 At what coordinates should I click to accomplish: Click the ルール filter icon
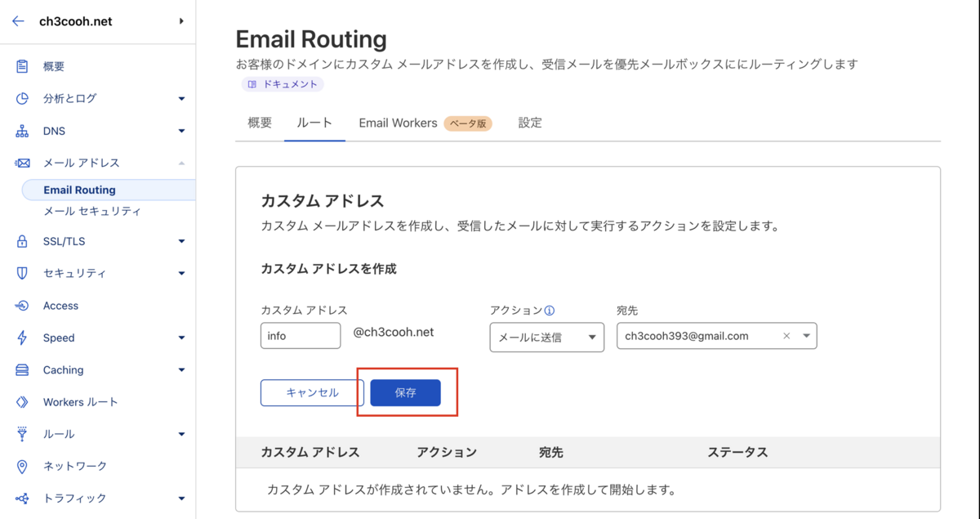(x=22, y=434)
